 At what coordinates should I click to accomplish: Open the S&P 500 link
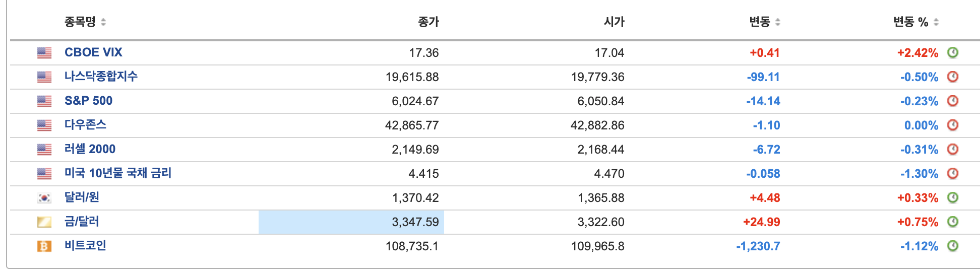pos(88,101)
